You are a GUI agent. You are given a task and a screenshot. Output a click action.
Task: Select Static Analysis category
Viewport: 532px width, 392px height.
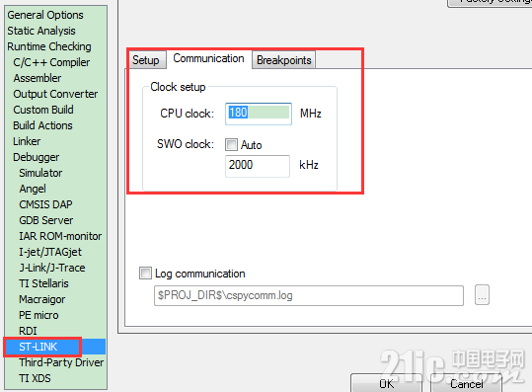point(41,31)
